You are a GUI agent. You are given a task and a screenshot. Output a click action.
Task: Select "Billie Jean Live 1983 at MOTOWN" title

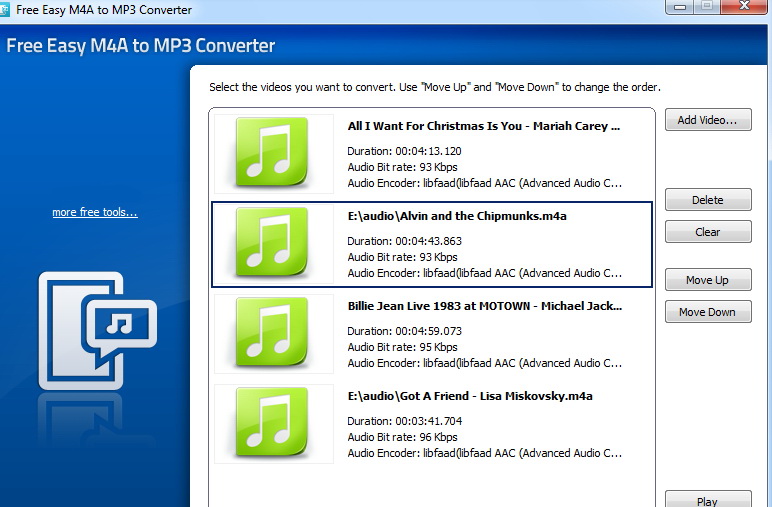click(x=485, y=306)
